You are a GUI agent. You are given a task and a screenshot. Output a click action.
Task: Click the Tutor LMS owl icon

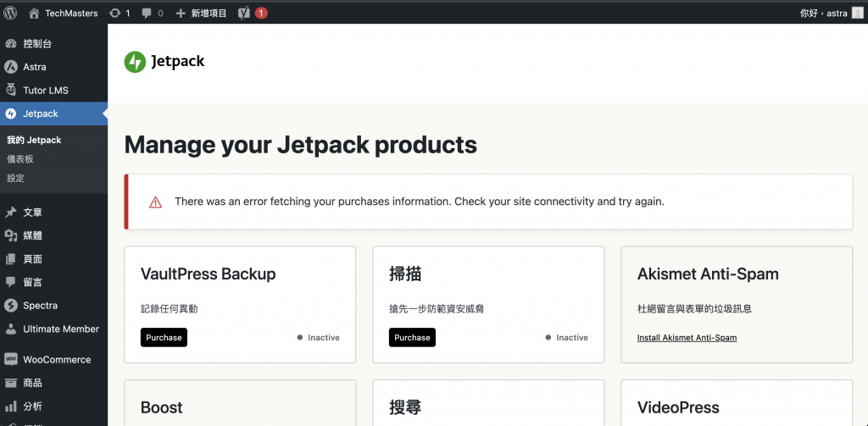pos(10,90)
